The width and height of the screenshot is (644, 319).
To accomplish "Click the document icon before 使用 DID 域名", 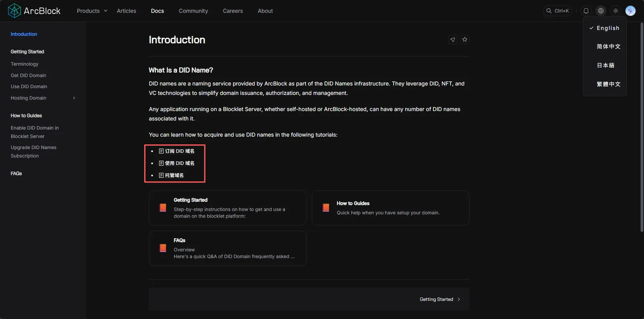I will [x=161, y=163].
